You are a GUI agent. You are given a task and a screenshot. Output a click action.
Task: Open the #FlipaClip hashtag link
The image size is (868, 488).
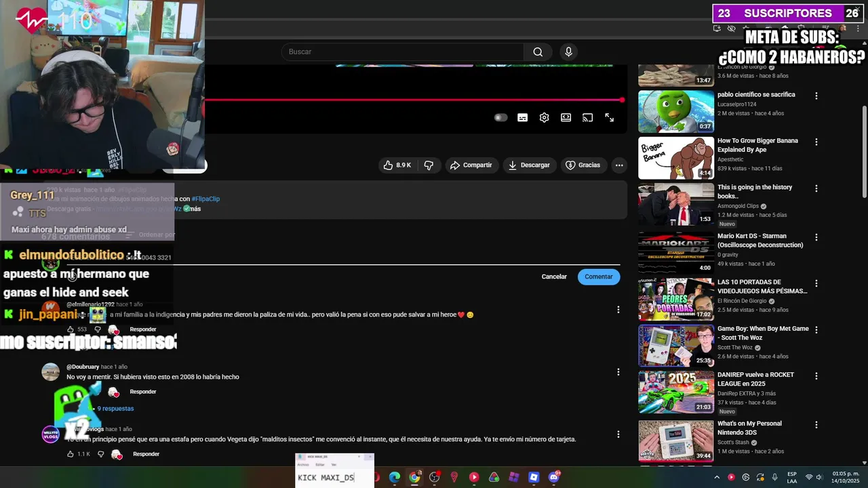(x=205, y=199)
